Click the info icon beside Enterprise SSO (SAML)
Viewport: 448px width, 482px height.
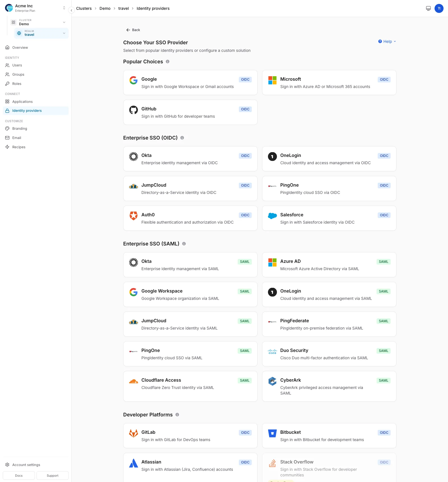point(184,244)
